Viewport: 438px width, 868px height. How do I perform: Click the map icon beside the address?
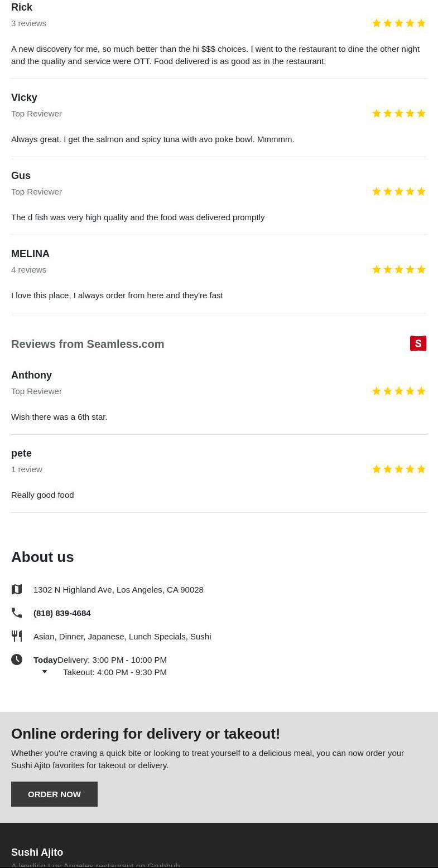point(17,589)
